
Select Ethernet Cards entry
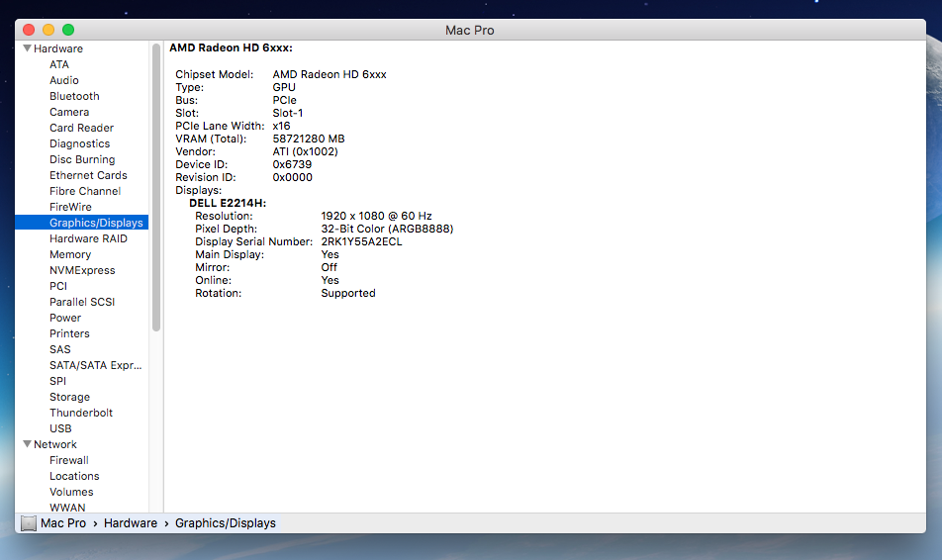coord(88,175)
